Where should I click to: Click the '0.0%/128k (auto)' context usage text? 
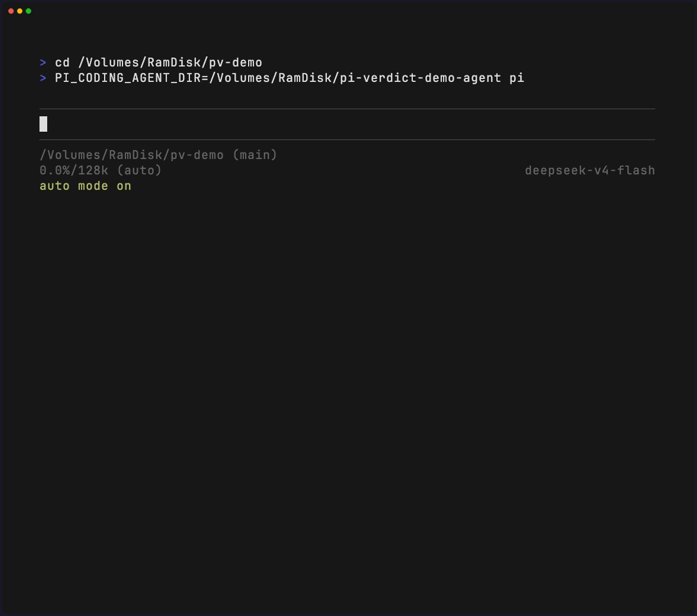click(x=100, y=170)
